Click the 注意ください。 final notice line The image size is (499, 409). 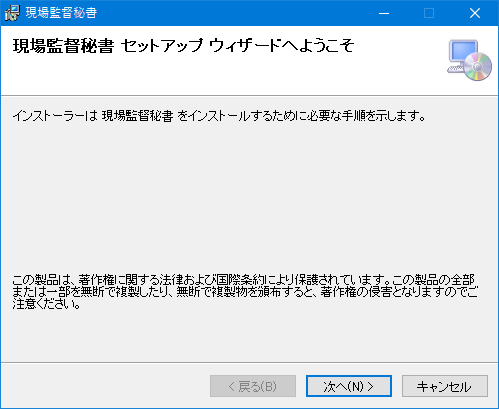point(47,304)
